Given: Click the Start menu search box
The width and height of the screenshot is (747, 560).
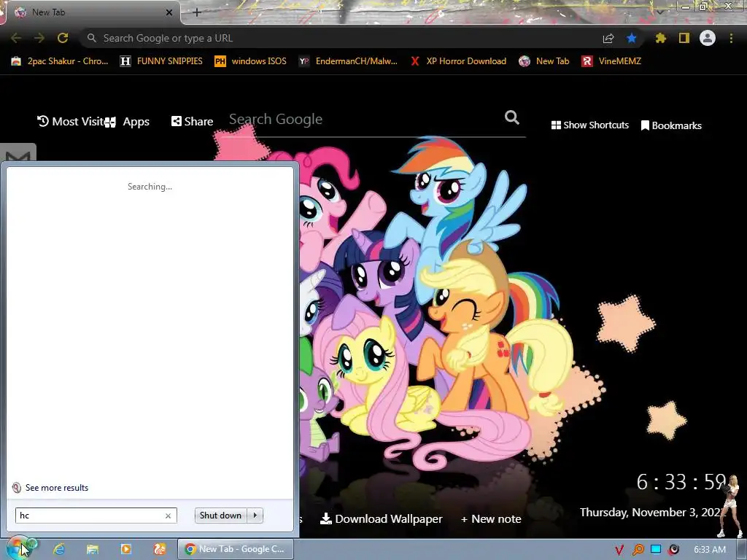Looking at the screenshot, I should [x=96, y=516].
